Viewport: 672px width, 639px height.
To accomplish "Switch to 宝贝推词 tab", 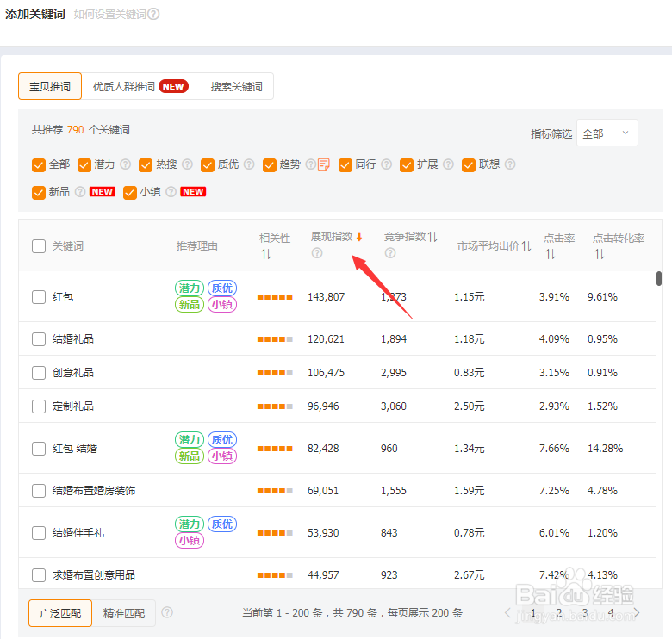I will [x=50, y=86].
